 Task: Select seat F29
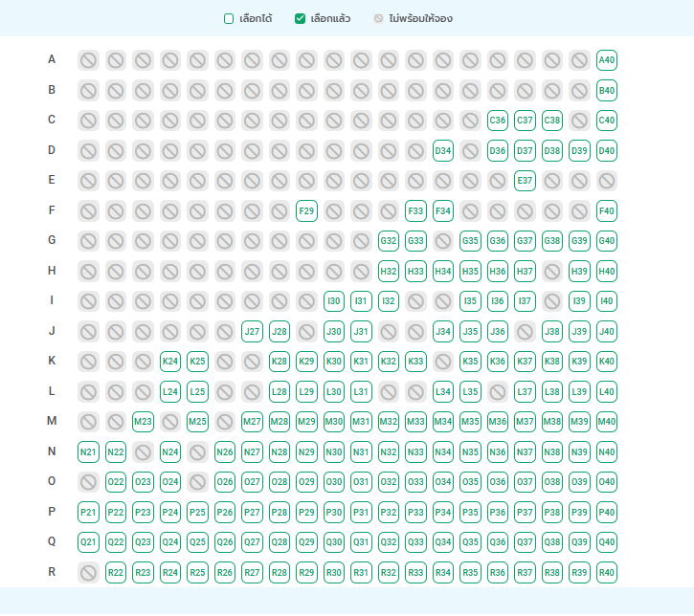(306, 211)
